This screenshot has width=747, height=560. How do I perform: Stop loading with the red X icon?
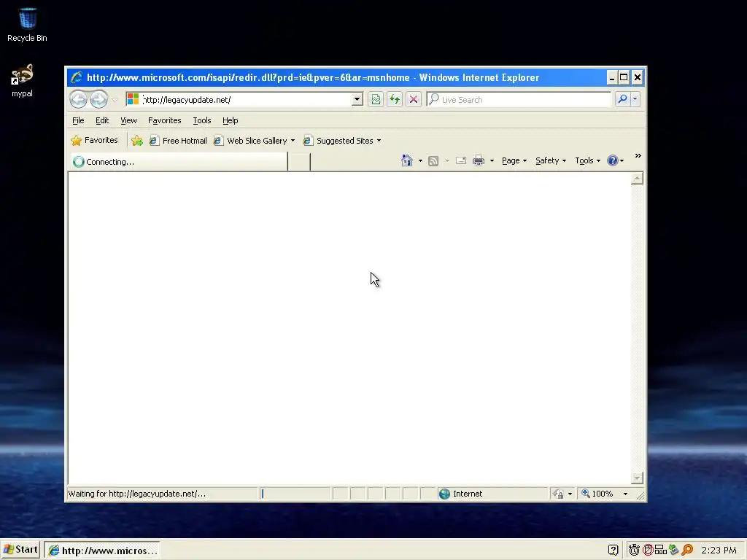(x=414, y=99)
